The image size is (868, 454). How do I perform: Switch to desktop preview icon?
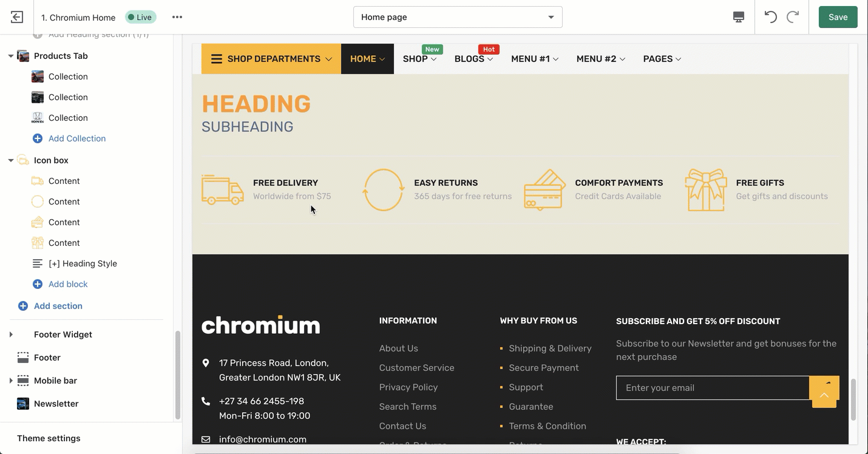[x=739, y=17]
